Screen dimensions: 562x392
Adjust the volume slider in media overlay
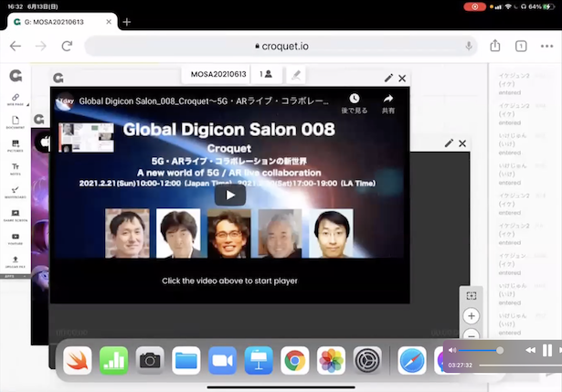[479, 350]
